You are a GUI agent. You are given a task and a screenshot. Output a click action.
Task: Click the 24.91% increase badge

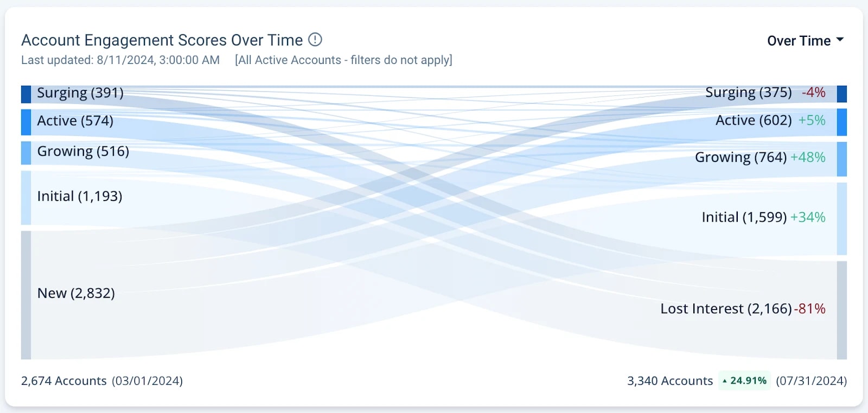[744, 380]
